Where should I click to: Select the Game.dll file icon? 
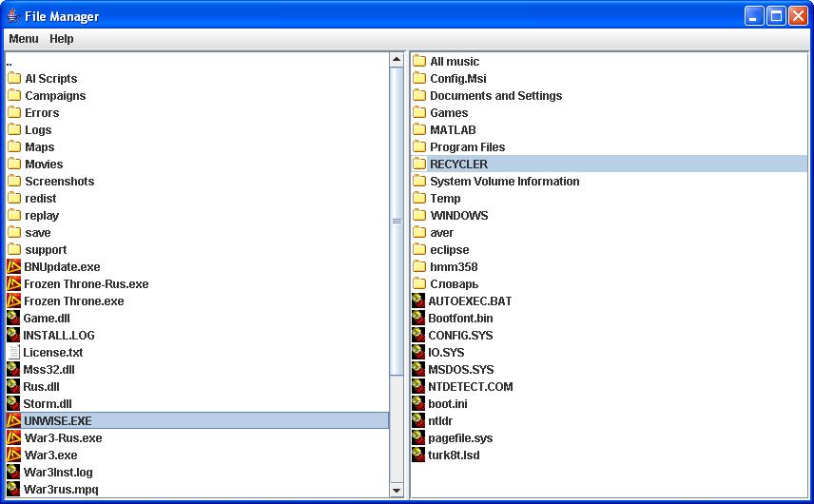click(13, 319)
